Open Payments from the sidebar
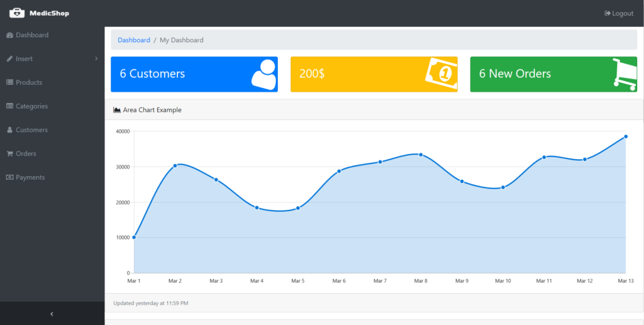This screenshot has width=644, height=325. pyautogui.click(x=30, y=178)
